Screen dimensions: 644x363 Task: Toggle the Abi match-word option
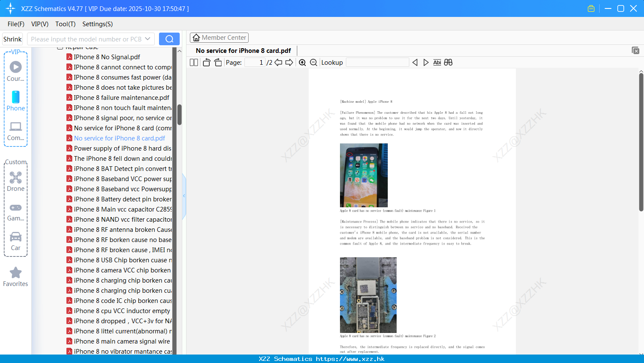(x=437, y=63)
